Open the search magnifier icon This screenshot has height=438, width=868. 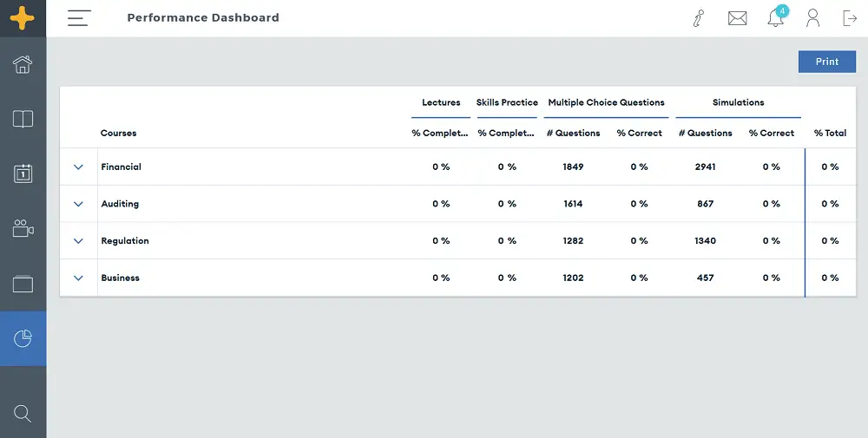[x=23, y=413]
